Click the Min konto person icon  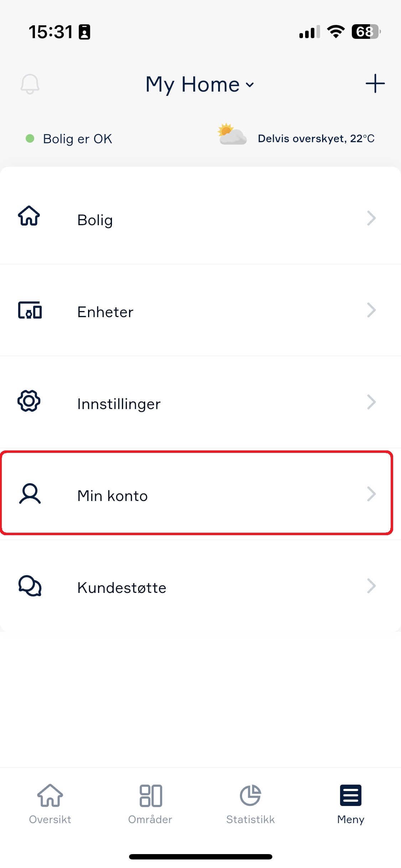[30, 494]
